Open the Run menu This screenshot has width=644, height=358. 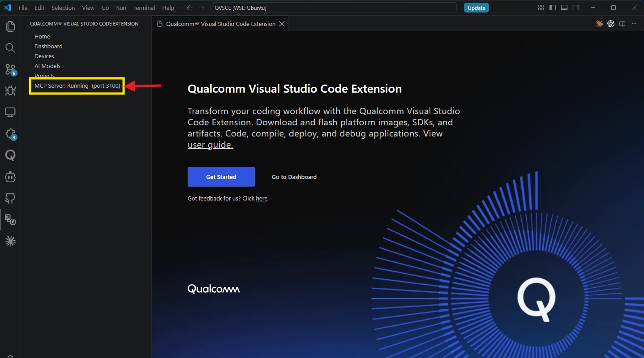[x=121, y=8]
